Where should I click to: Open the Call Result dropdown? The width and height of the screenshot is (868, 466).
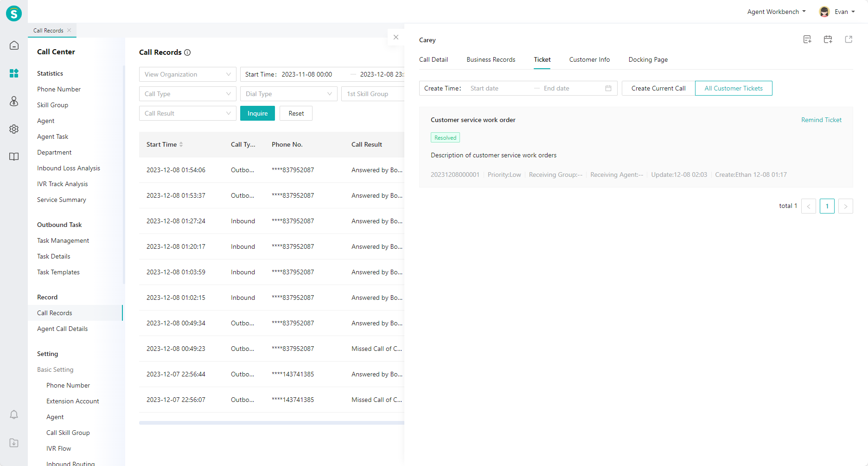click(188, 113)
